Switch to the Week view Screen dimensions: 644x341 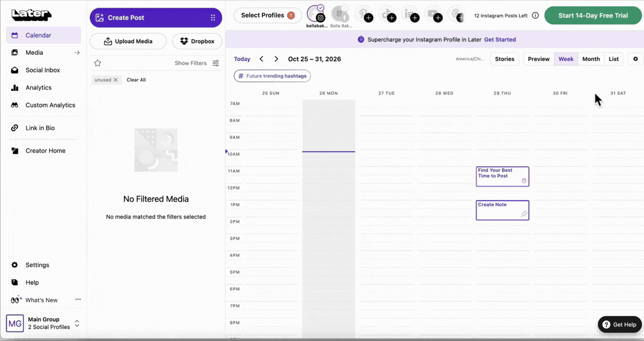(566, 59)
